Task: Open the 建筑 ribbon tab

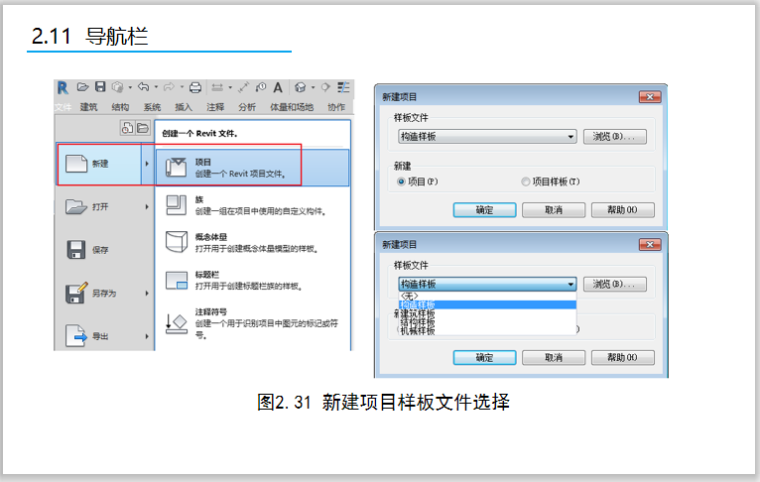Action: tap(89, 107)
